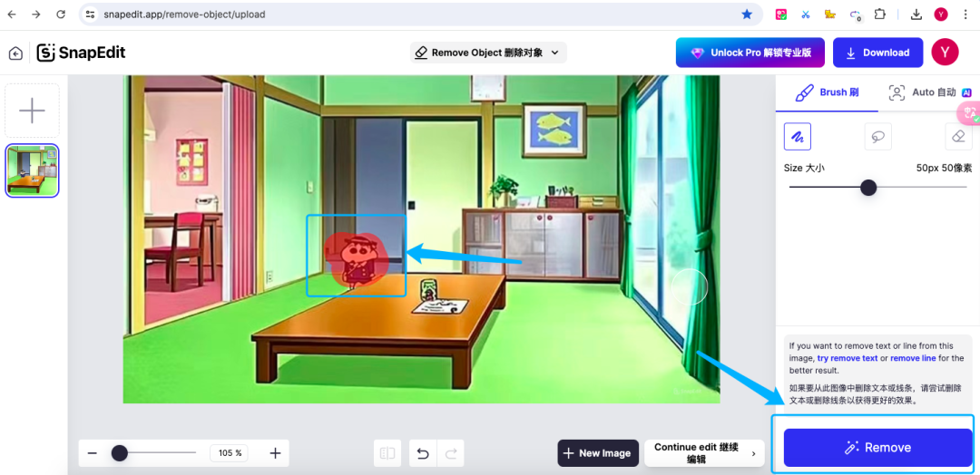Open the yellow extension icon
This screenshot has height=475, width=980.
830,15
